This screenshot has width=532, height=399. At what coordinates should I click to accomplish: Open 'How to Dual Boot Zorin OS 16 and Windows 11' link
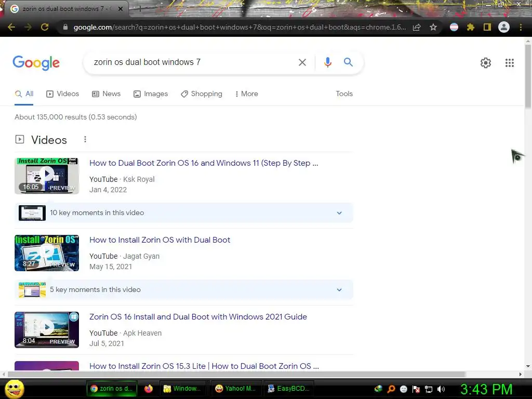[x=204, y=163]
